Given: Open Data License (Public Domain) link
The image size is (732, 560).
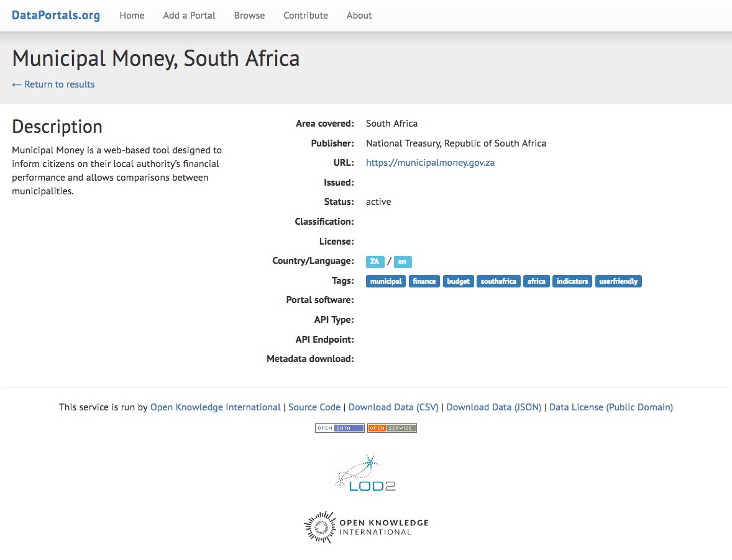Looking at the screenshot, I should click(611, 407).
